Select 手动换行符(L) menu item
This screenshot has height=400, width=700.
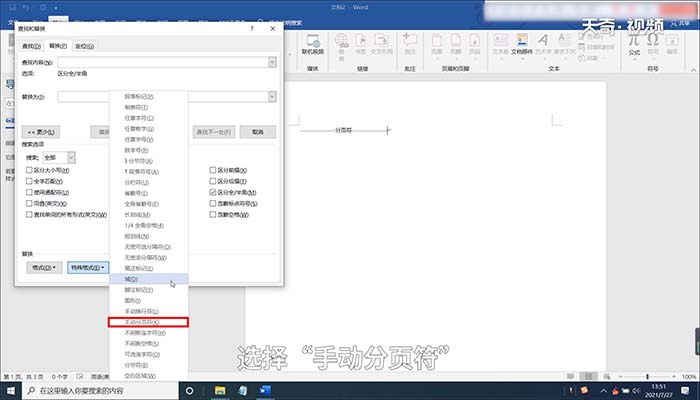[x=149, y=311]
